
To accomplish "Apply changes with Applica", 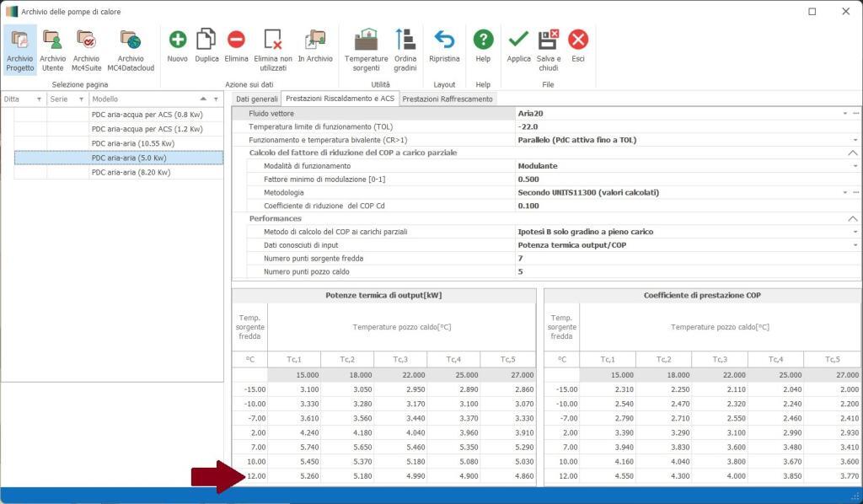I will [518, 46].
